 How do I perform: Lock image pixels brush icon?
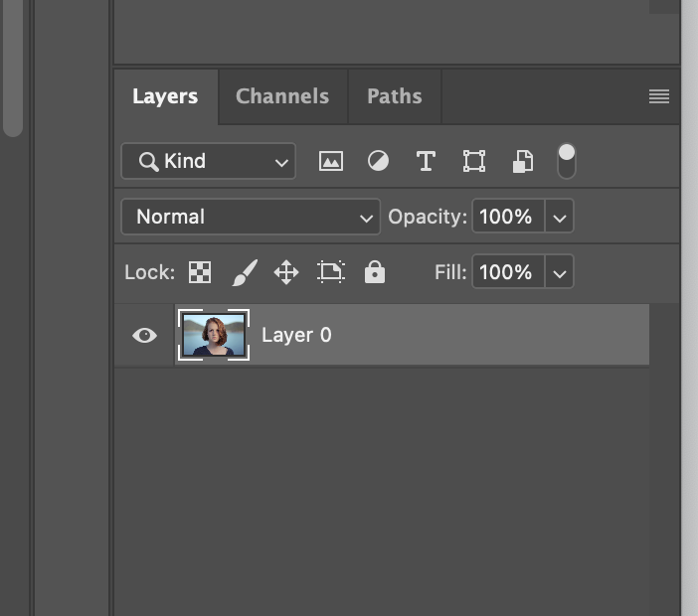[245, 272]
